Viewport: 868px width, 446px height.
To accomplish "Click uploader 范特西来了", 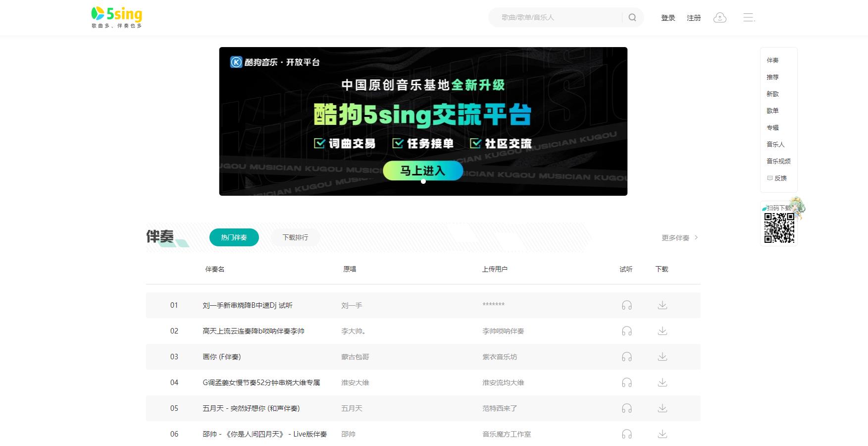I will [x=500, y=408].
